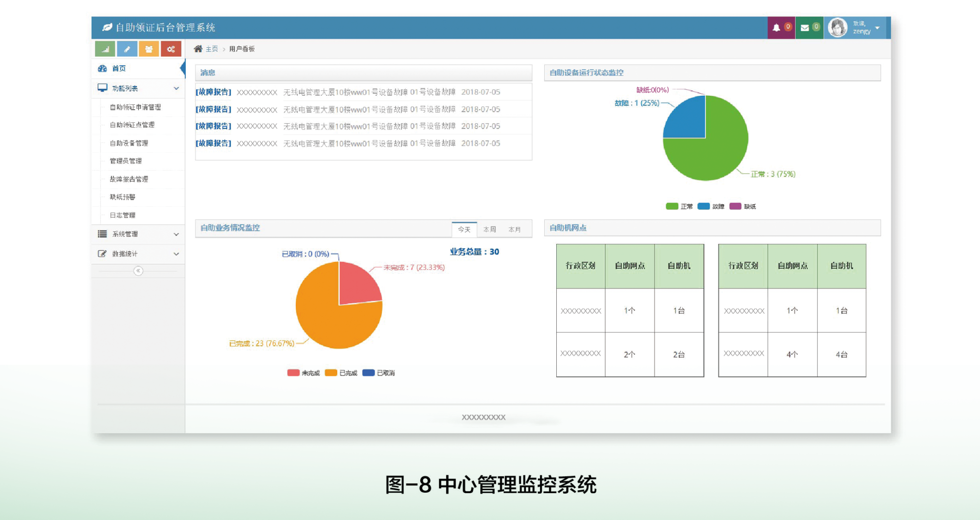Toggle 未完成 legend in business chart

303,373
